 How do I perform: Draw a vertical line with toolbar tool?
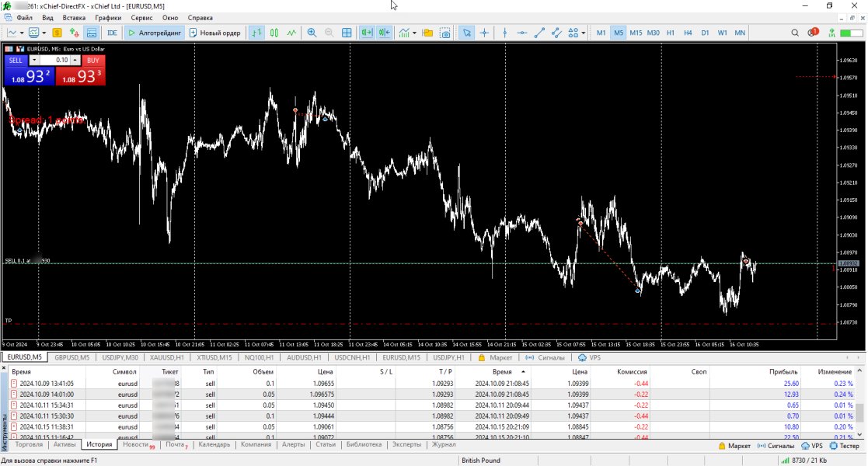[x=505, y=33]
